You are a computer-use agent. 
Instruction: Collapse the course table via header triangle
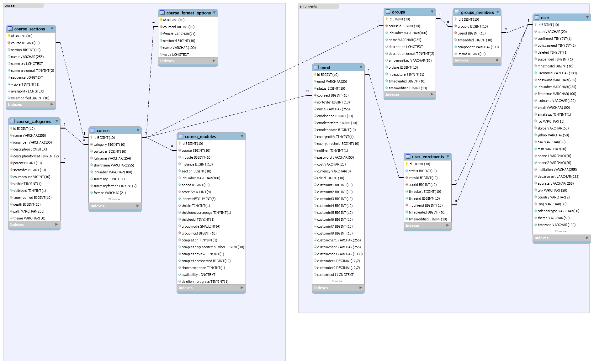pyautogui.click(x=138, y=130)
